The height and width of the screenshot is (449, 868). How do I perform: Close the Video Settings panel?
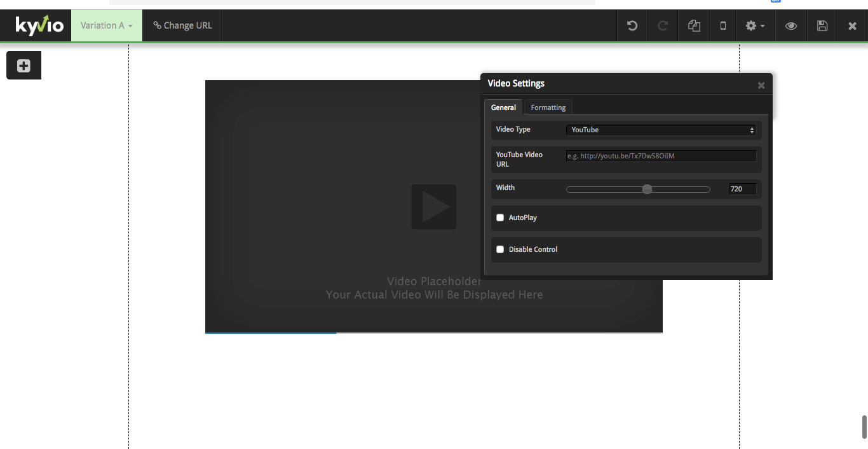(761, 85)
